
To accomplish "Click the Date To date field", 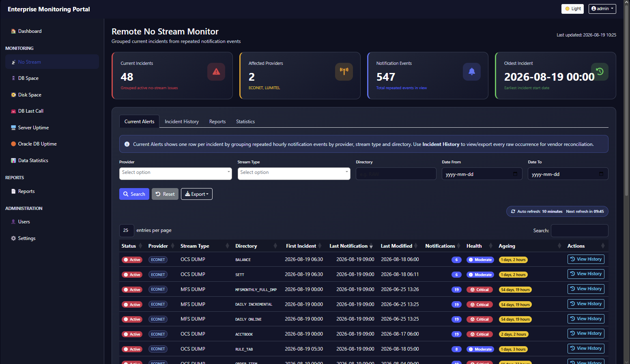I will point(568,174).
